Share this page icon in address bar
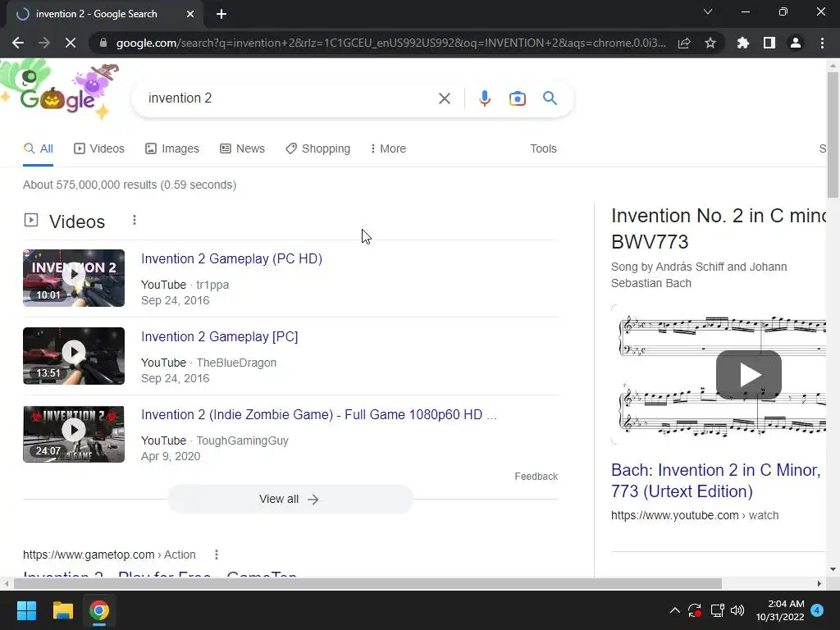840x630 pixels. click(684, 43)
